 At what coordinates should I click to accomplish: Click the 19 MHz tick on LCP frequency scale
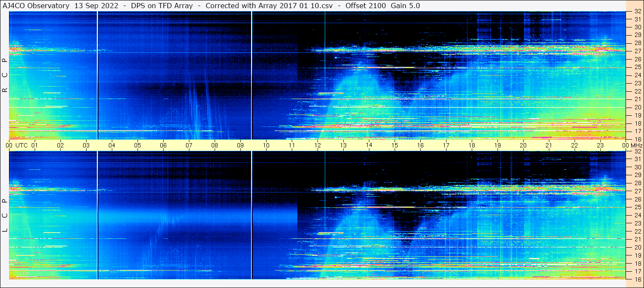[x=637, y=255]
